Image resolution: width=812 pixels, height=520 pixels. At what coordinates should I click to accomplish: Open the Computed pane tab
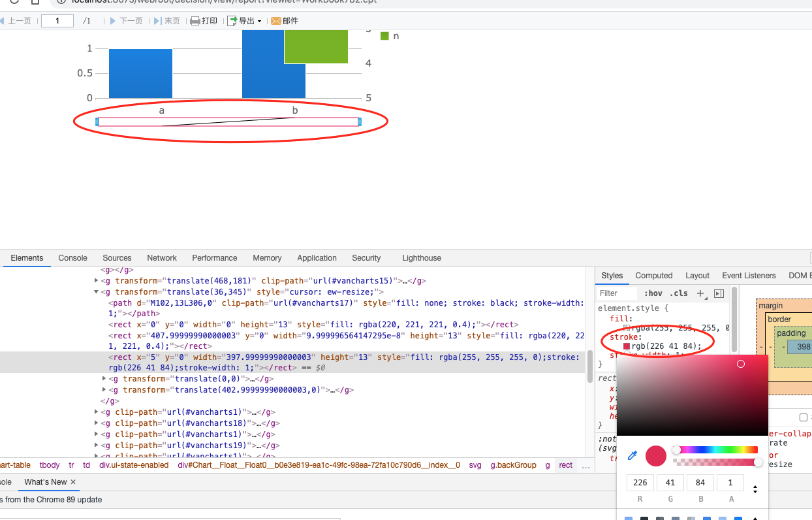tap(654, 276)
